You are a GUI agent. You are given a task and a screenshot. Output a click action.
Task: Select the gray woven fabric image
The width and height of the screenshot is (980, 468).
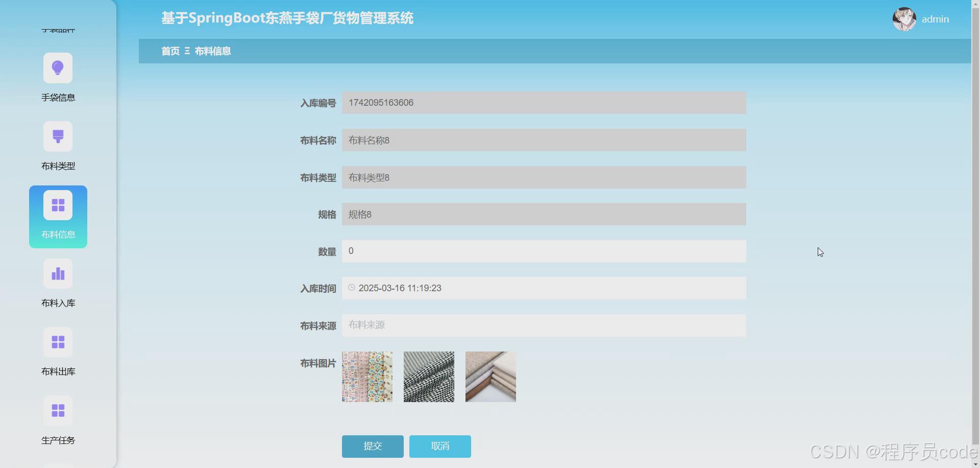428,377
